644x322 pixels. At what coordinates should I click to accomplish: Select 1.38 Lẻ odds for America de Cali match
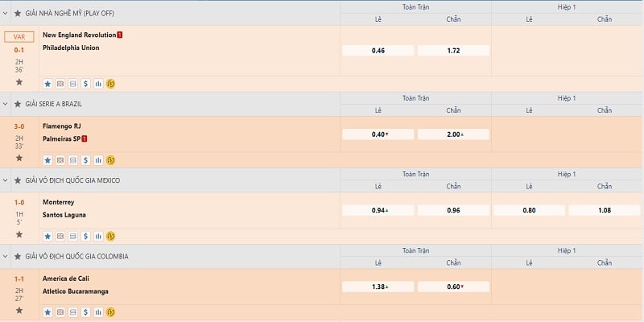point(378,287)
